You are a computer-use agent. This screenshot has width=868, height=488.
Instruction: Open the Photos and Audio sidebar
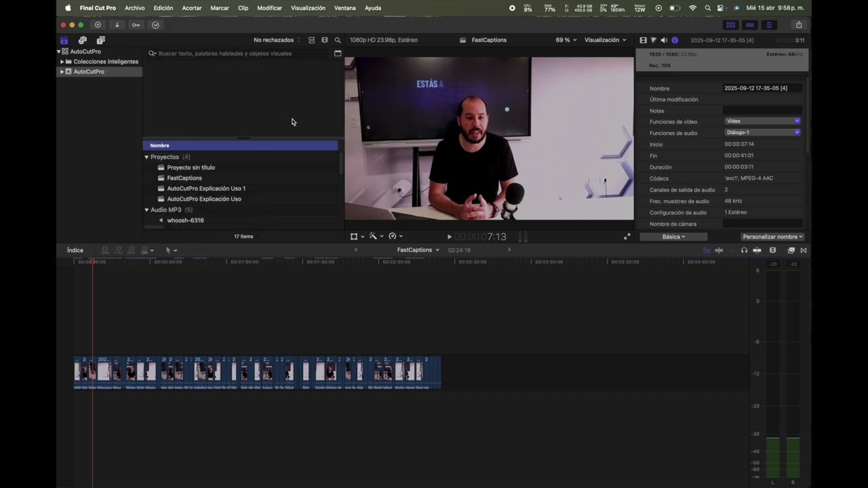[82, 41]
